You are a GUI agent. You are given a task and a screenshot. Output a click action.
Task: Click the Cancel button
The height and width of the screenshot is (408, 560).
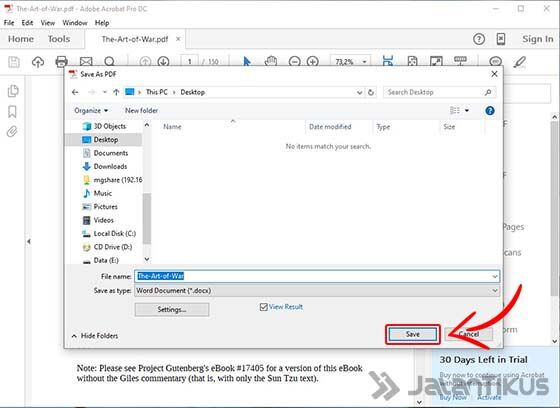(x=469, y=334)
